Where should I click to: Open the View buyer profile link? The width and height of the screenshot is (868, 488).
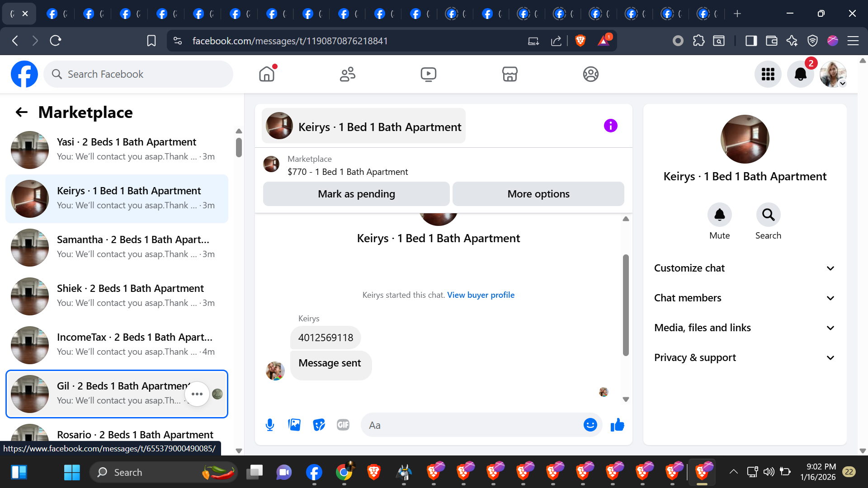click(481, 295)
